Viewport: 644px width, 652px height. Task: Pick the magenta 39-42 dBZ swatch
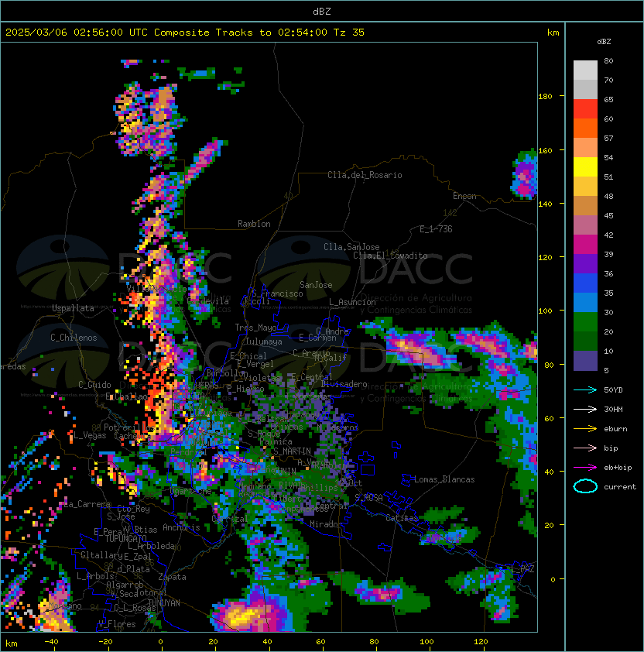tap(585, 245)
